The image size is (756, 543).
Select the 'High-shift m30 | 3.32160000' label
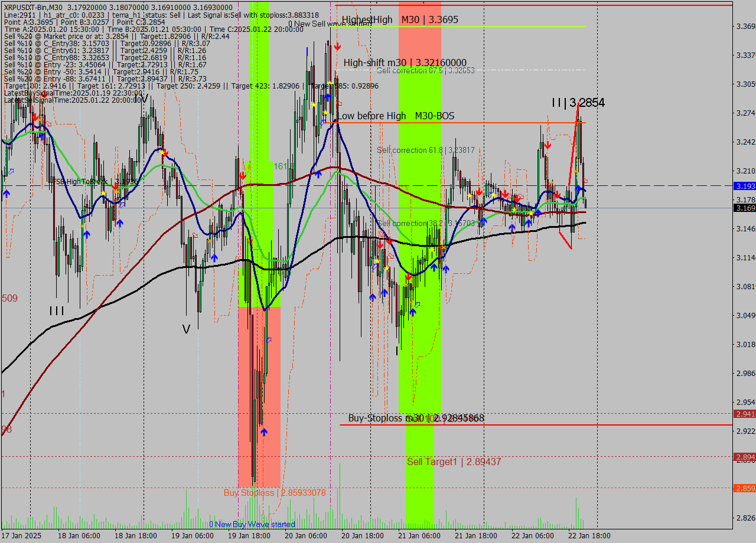pos(405,63)
